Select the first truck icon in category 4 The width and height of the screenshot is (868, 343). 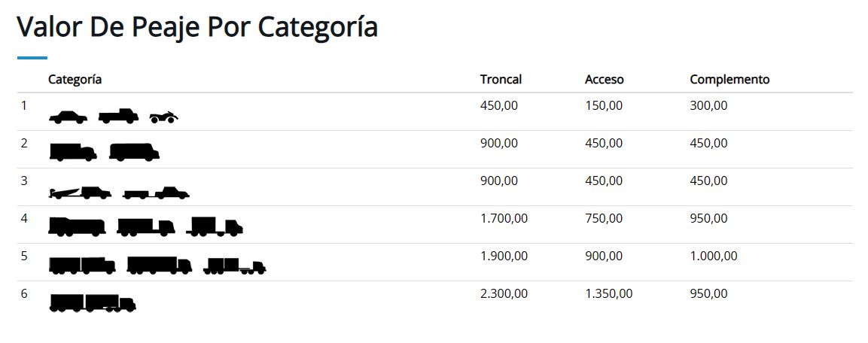coord(77,227)
